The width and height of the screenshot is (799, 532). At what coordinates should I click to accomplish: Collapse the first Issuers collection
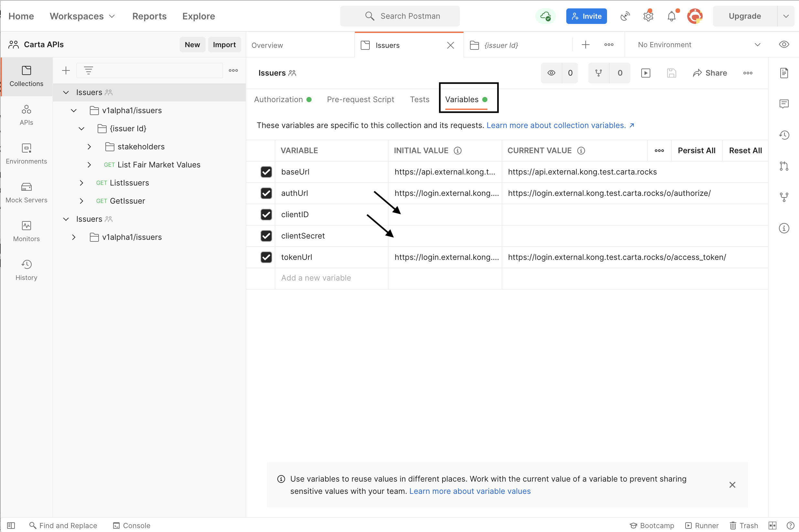(66, 92)
